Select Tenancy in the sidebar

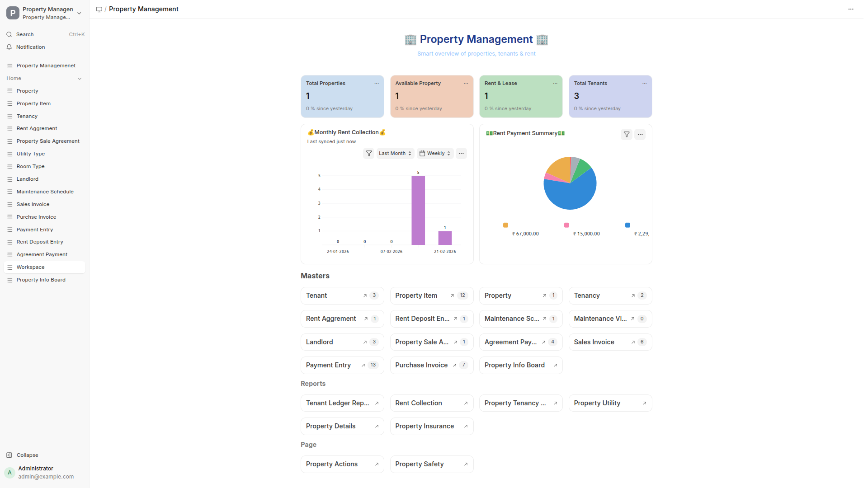(x=44, y=116)
